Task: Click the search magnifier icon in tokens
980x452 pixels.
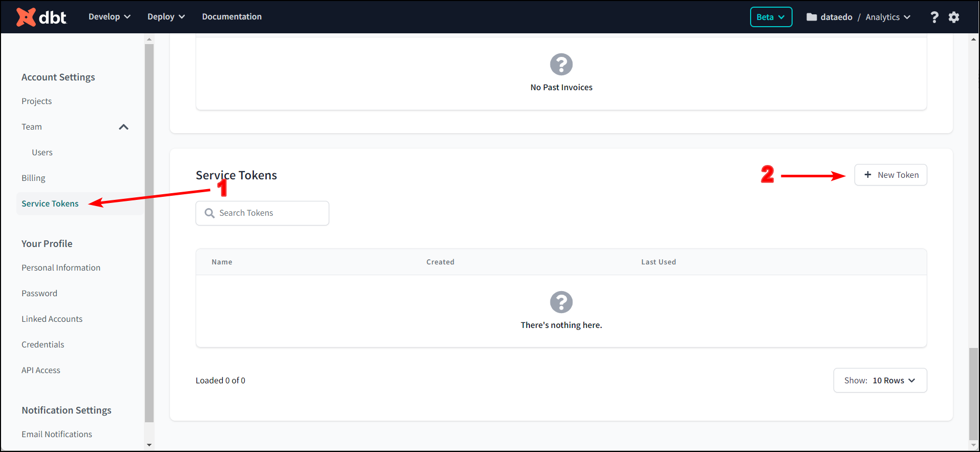Action: (209, 213)
